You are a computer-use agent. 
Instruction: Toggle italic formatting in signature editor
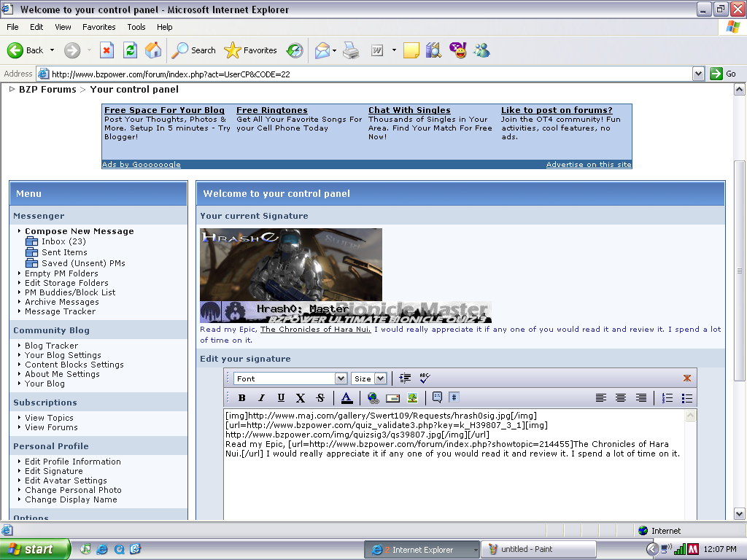(261, 398)
